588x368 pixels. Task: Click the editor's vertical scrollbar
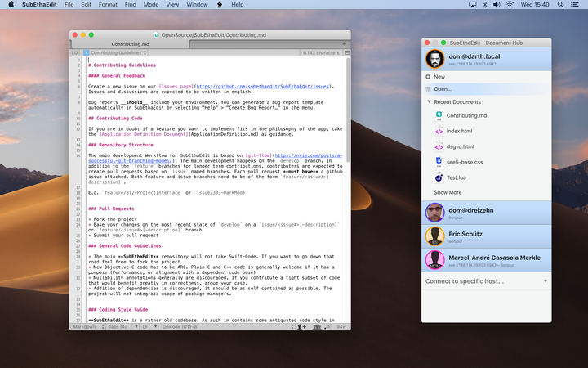click(348, 110)
